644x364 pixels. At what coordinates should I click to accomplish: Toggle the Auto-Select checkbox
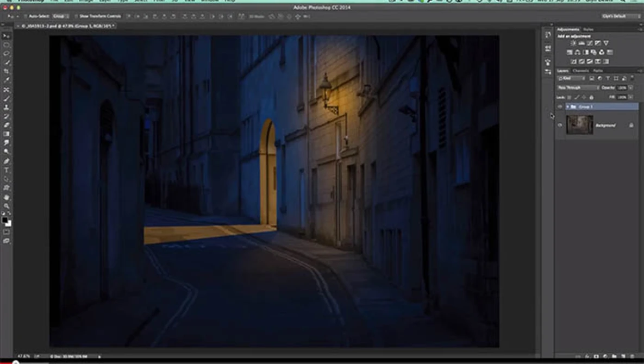pyautogui.click(x=25, y=16)
